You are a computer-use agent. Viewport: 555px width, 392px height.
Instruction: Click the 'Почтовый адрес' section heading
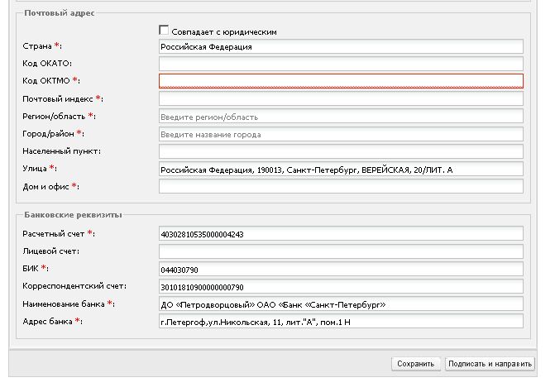click(x=59, y=13)
